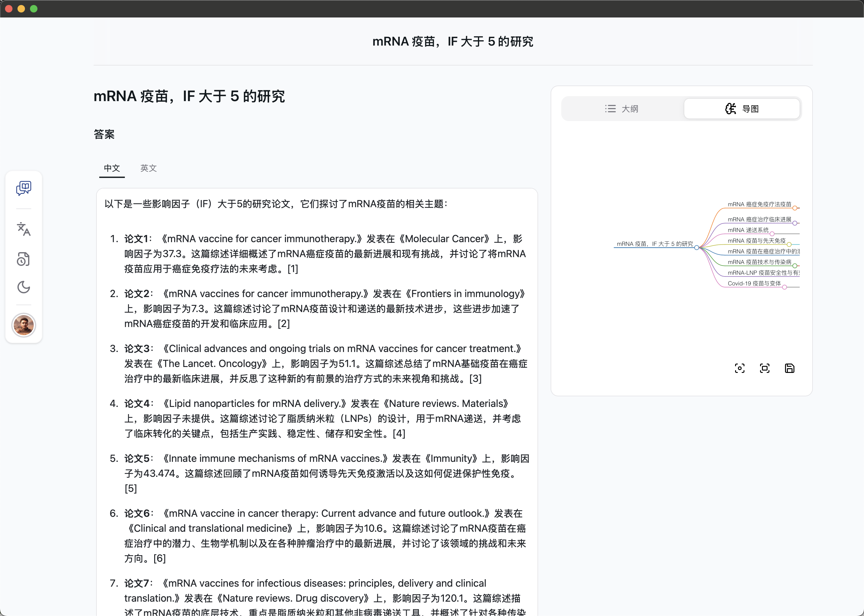Open citation [5] after paper 5

click(x=131, y=489)
